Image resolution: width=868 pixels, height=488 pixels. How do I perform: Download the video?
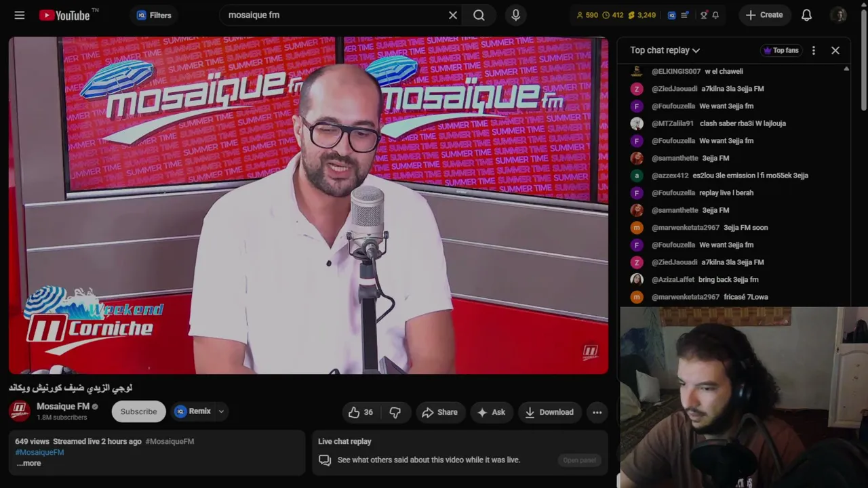[x=549, y=412]
